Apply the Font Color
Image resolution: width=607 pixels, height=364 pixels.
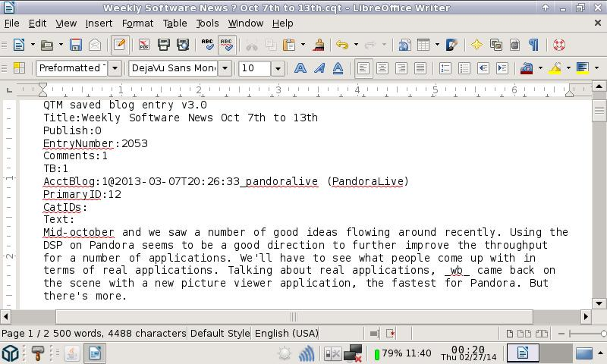coord(527,68)
